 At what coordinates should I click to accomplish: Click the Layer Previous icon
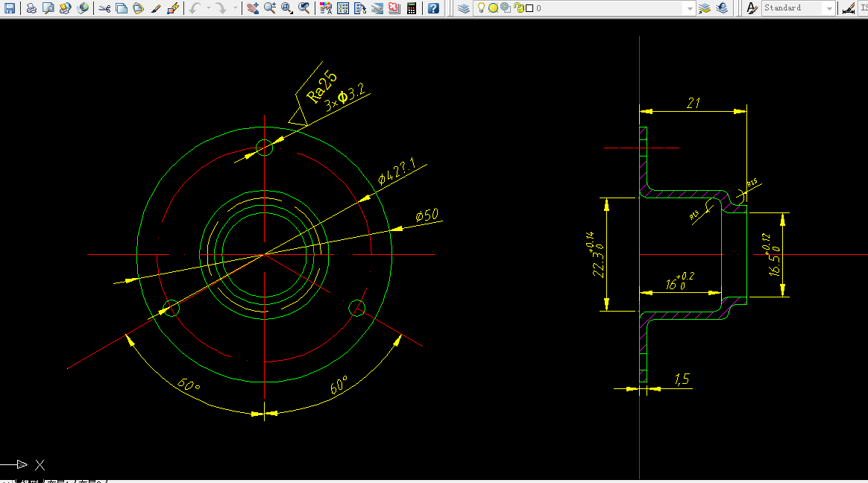tap(721, 7)
